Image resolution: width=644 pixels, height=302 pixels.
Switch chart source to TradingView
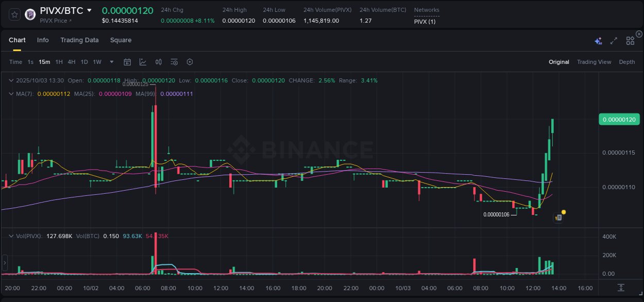tap(594, 62)
